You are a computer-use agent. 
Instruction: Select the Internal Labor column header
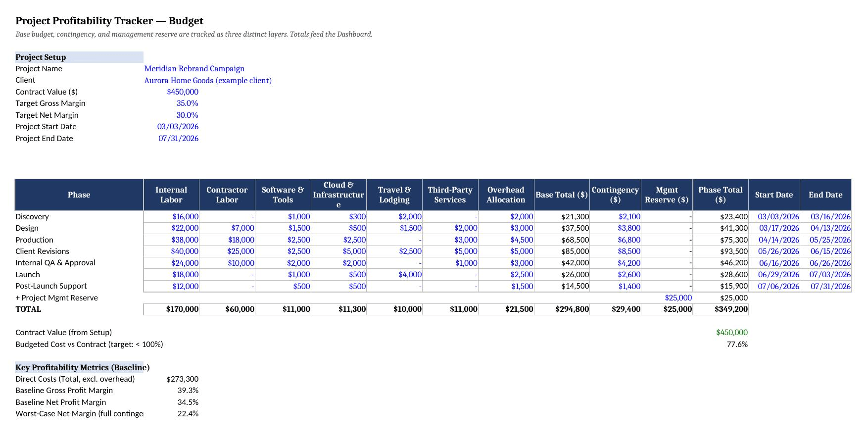point(171,195)
